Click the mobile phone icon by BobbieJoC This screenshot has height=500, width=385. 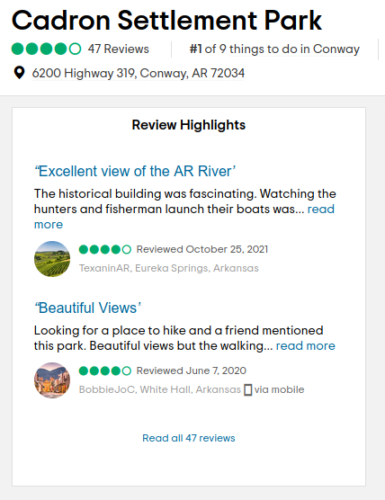[x=248, y=390]
